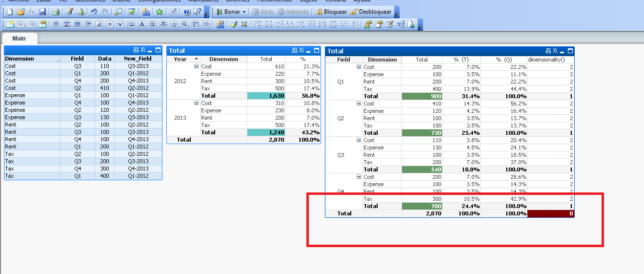Collapse the 2012 year group
Viewport: 644px width, 274px height.
[197, 66]
